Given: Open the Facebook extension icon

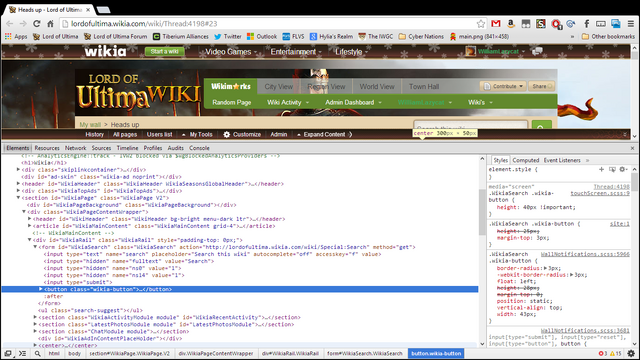Looking at the screenshot, I should pyautogui.click(x=586, y=24).
